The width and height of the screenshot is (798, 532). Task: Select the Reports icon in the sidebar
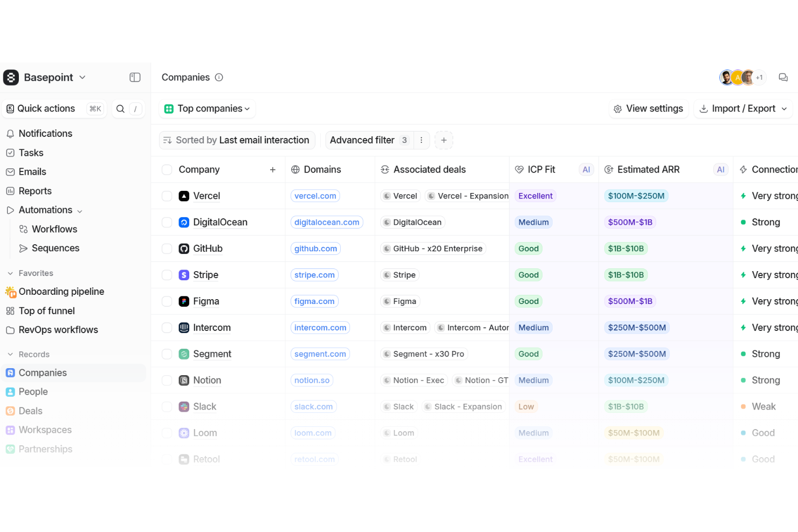[x=11, y=191]
